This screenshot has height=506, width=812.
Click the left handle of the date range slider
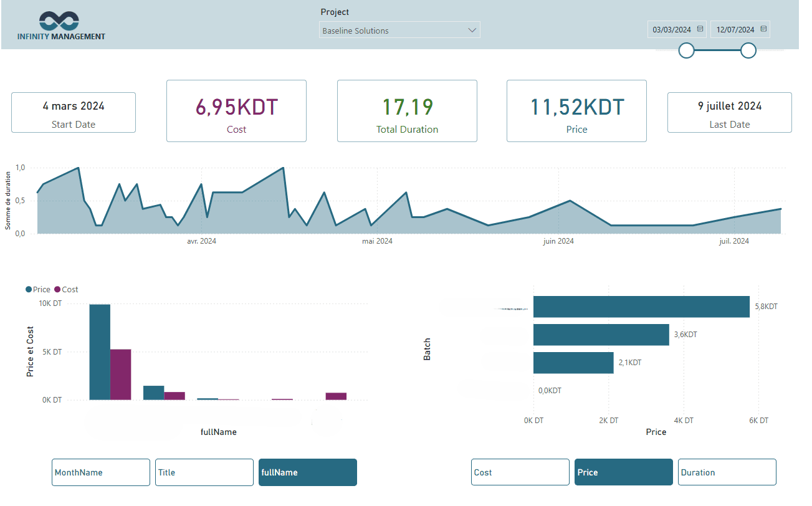(x=686, y=50)
